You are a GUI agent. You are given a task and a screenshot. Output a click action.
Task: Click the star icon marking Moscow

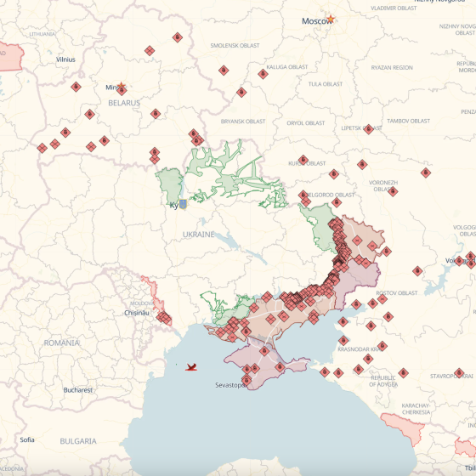[x=330, y=19]
